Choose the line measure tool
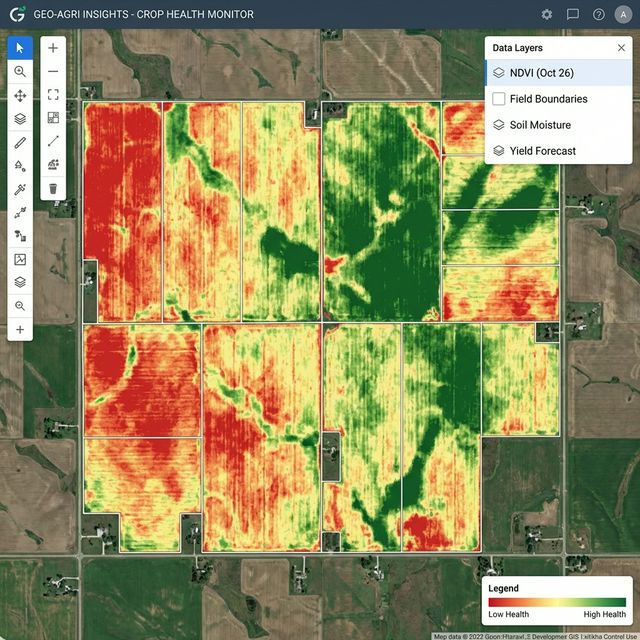Viewport: 640px width, 640px height. click(53, 142)
